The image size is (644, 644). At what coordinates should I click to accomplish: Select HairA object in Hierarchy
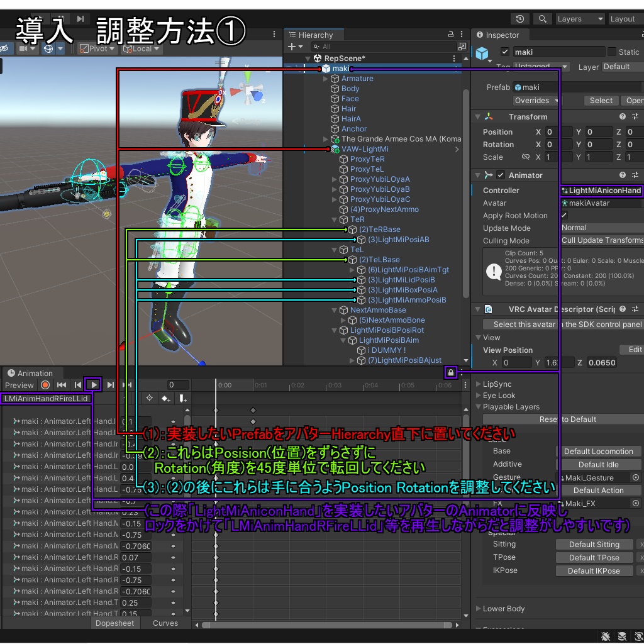pyautogui.click(x=351, y=119)
